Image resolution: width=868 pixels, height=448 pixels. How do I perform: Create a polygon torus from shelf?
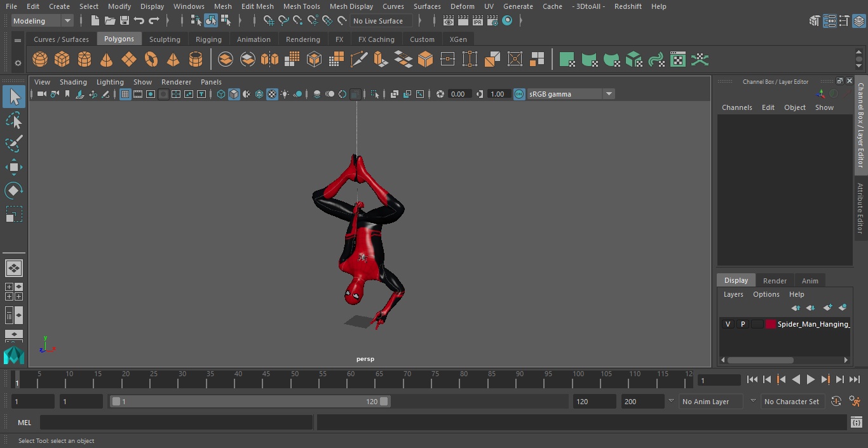(x=151, y=60)
